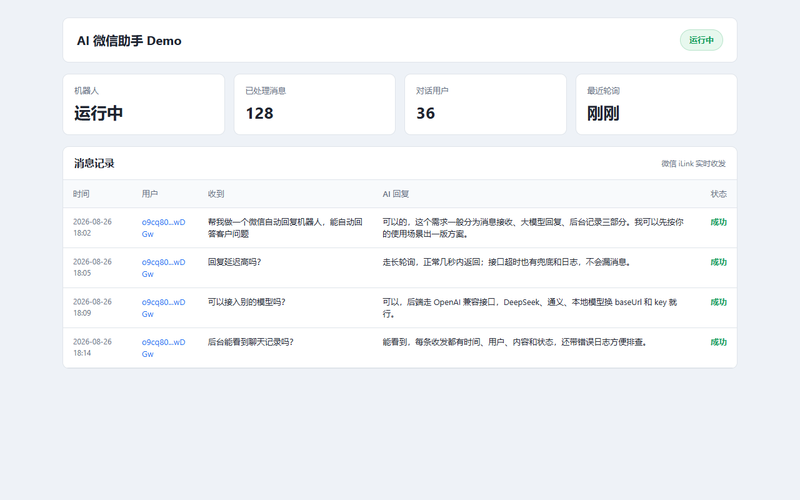Screen dimensions: 800x500
Task: Click the 用户 column header
Action: [149, 194]
